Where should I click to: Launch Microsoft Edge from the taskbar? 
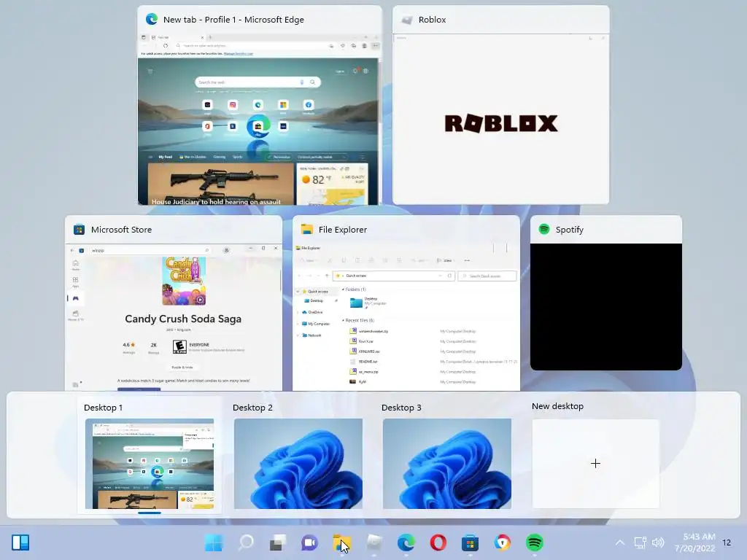tap(406, 542)
